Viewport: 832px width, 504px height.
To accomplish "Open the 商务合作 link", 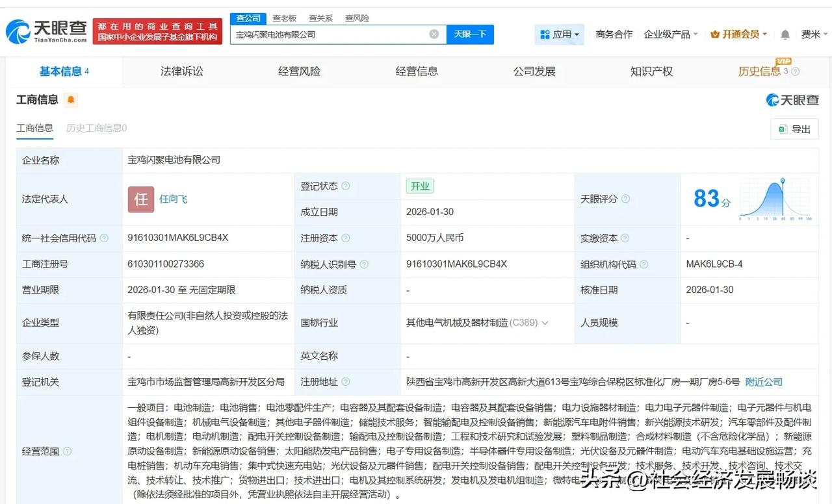I will tap(614, 34).
